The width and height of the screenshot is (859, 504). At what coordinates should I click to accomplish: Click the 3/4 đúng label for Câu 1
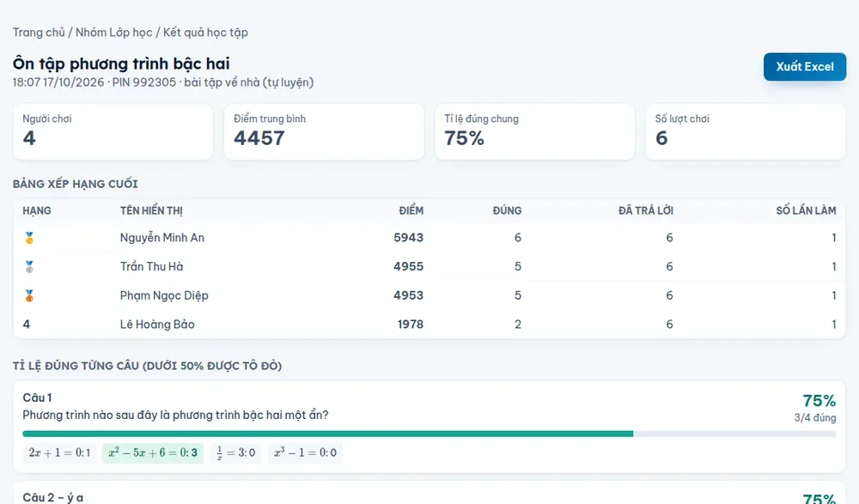[x=815, y=418]
